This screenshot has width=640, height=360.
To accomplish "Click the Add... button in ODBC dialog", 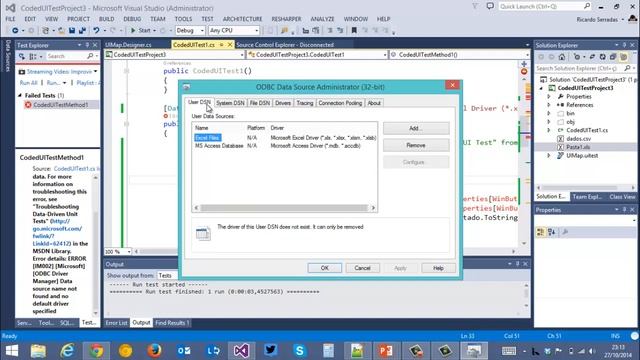I will [416, 128].
